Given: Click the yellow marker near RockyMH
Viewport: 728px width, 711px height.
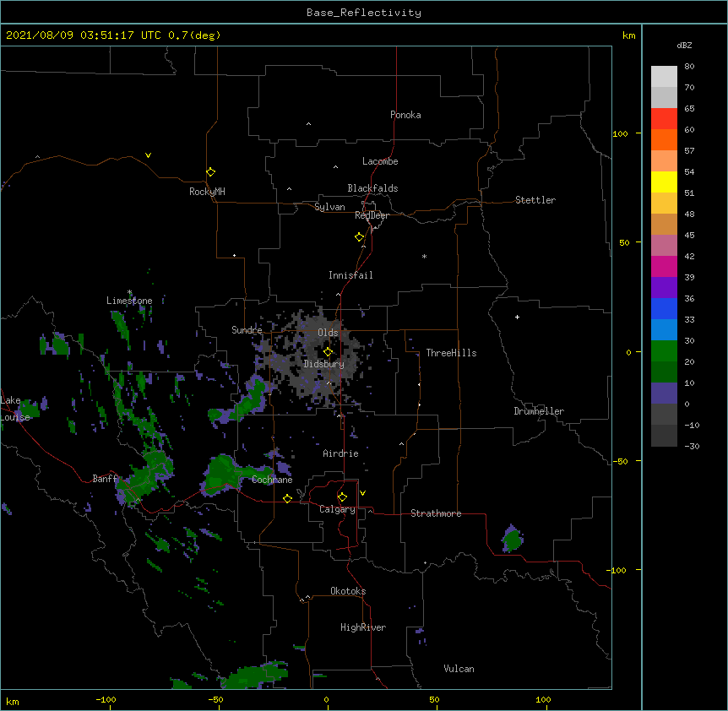Looking at the screenshot, I should coord(210,171).
